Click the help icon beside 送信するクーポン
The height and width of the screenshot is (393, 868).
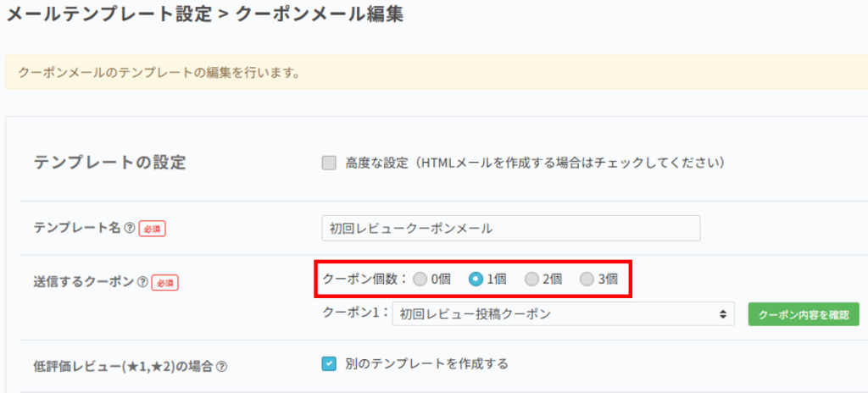[142, 282]
